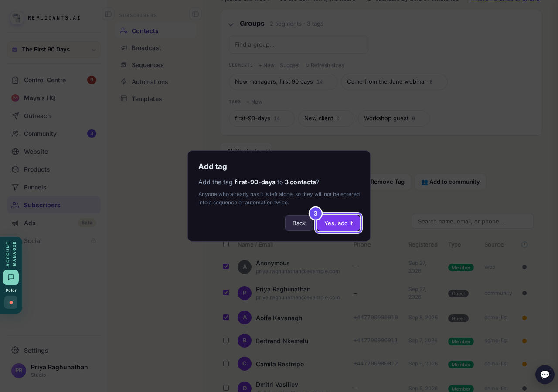Open the Priya Raghunathan account menu
The height and width of the screenshot is (392, 558).
click(54, 371)
